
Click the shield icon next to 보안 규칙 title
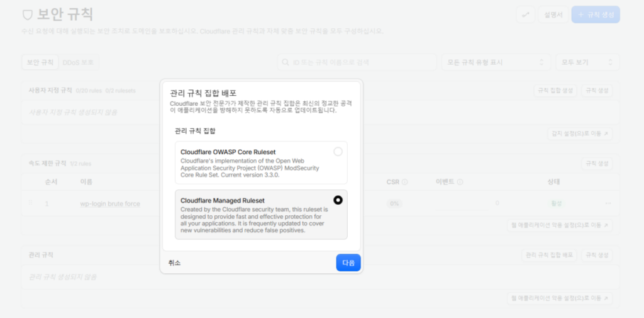[28, 15]
